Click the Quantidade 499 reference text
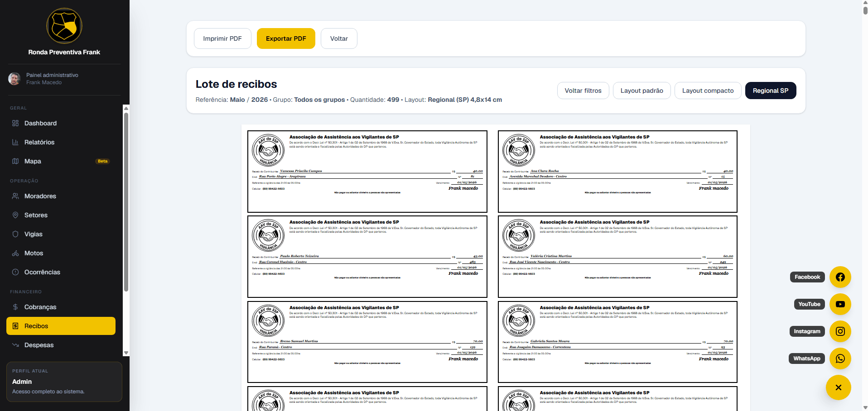This screenshot has width=868, height=411. tap(375, 100)
